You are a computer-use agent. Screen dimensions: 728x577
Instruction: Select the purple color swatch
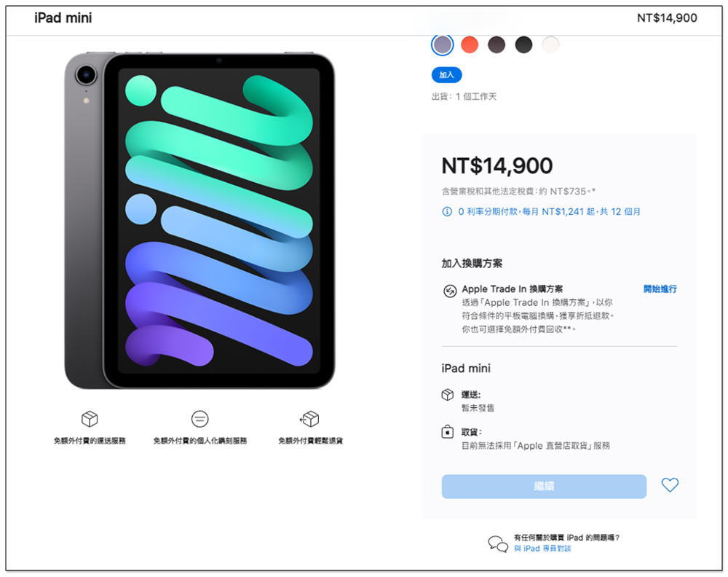click(x=442, y=45)
